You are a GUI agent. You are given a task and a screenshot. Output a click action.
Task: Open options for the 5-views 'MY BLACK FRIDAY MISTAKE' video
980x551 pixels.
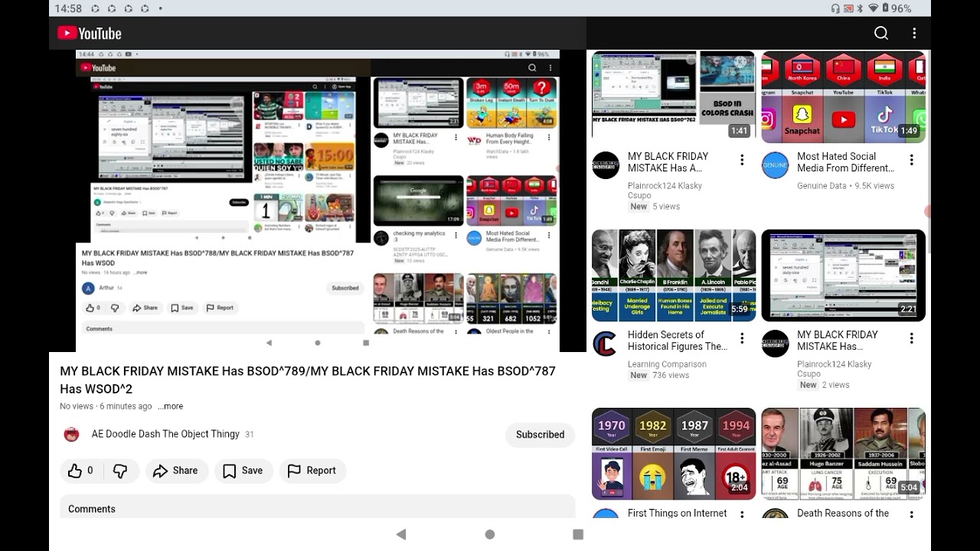[742, 160]
